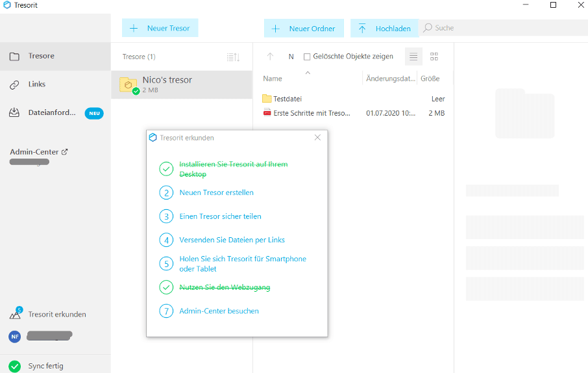Click the step 7 circle icon
This screenshot has height=373, width=588.
point(166,311)
